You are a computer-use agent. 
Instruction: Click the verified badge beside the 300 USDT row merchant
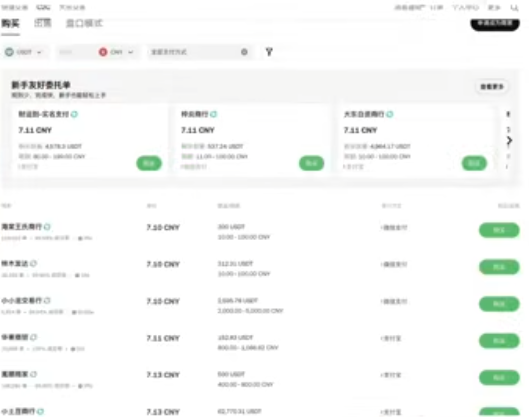[x=47, y=227]
